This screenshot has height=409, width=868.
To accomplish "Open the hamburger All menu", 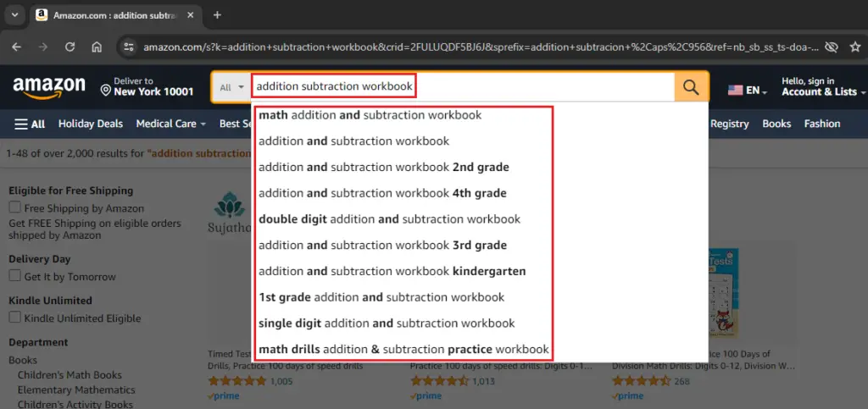I will pyautogui.click(x=30, y=124).
